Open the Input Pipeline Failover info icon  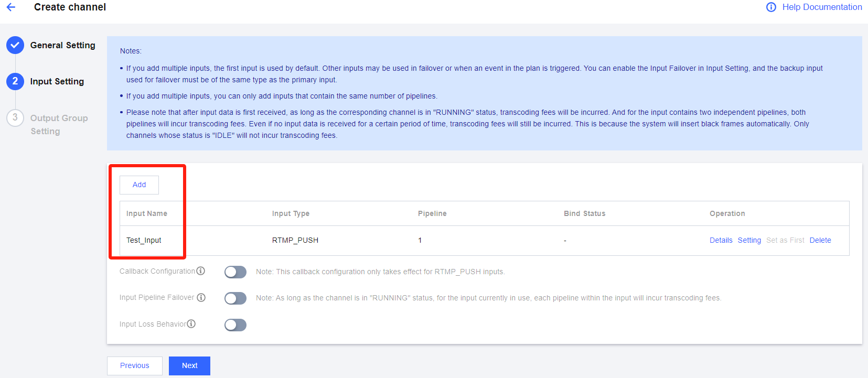coord(201,297)
